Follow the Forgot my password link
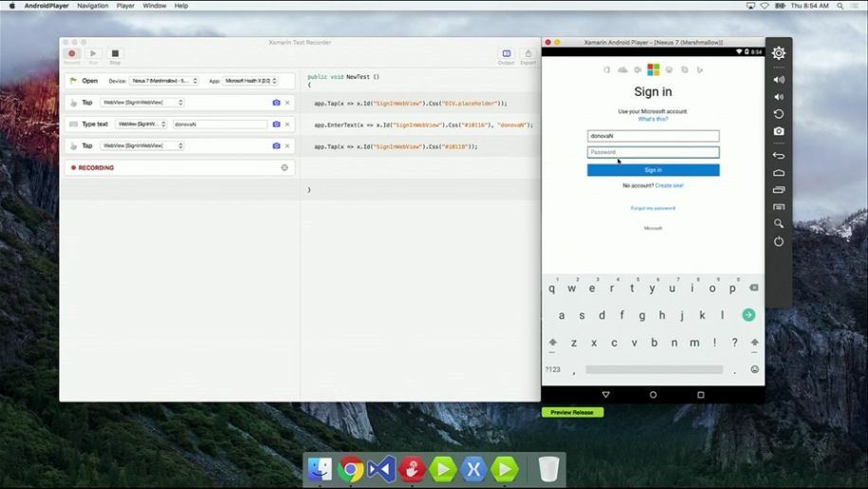 pyautogui.click(x=653, y=208)
